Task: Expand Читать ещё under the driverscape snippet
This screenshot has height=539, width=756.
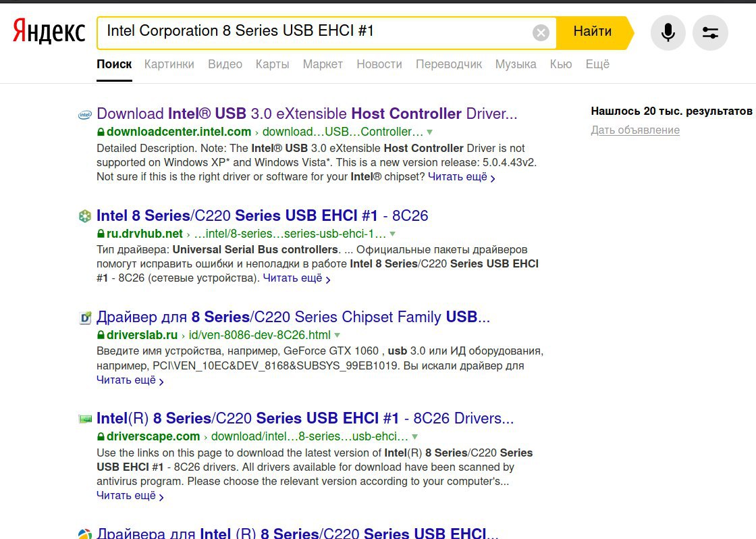Action: 130,496
